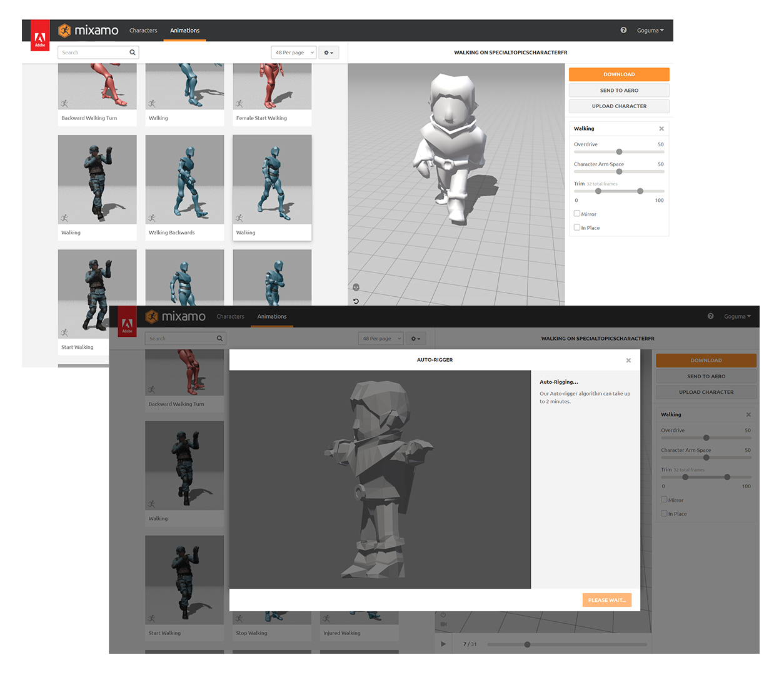Click the Adobe logo in the corner
The height and width of the screenshot is (675, 784).
coord(39,35)
